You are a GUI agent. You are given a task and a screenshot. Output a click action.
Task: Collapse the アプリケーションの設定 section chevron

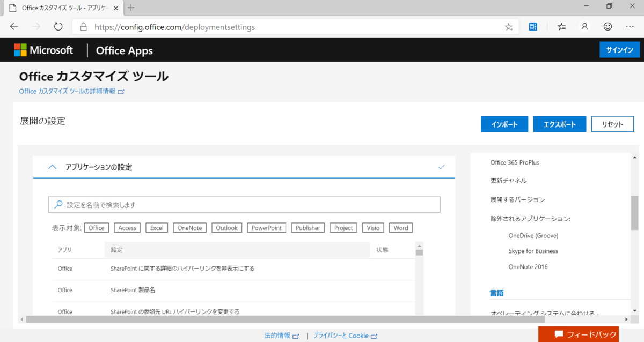pos(52,167)
